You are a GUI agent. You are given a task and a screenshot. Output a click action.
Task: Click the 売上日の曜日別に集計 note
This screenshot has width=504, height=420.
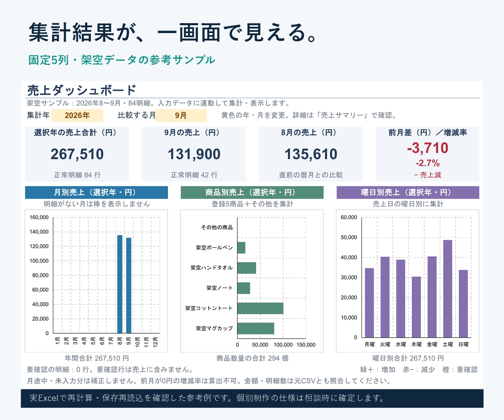coord(408,204)
